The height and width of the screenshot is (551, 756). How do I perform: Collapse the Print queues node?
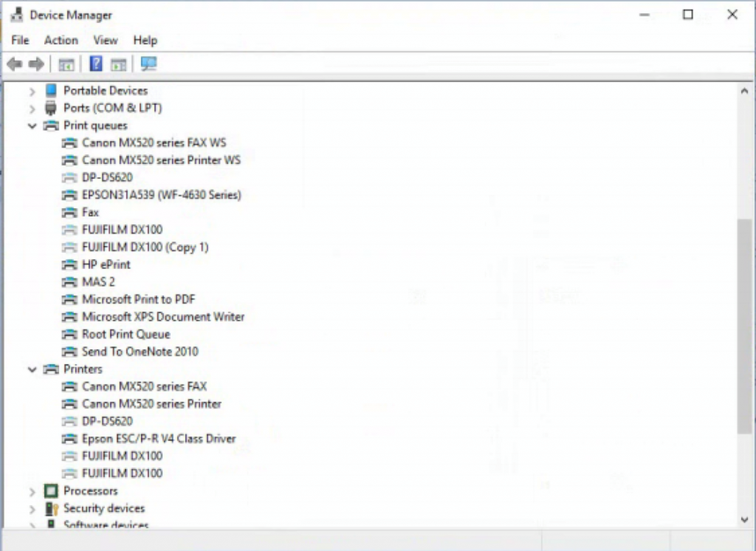(32, 126)
